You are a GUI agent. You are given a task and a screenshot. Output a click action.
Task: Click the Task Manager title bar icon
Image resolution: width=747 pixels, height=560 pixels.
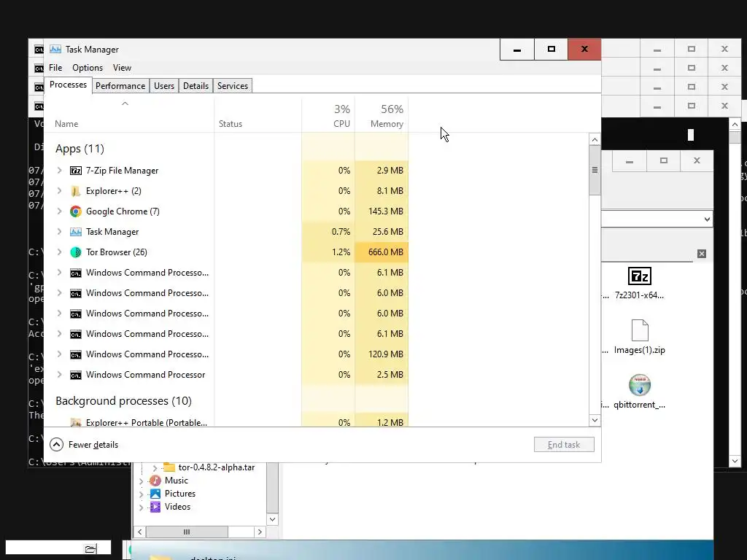pyautogui.click(x=55, y=49)
